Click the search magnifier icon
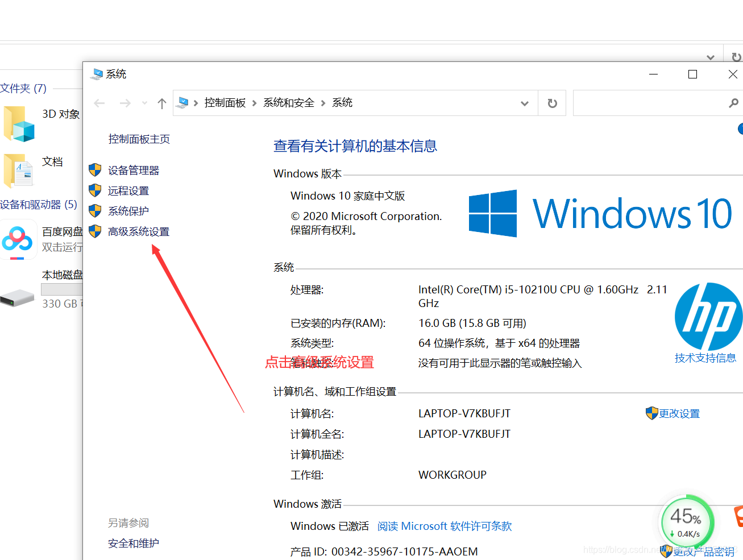Screen dimensions: 743x560 tap(733, 103)
